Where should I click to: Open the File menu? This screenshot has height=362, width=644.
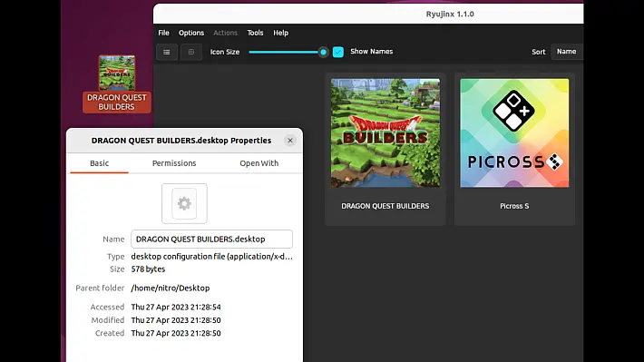tap(163, 33)
